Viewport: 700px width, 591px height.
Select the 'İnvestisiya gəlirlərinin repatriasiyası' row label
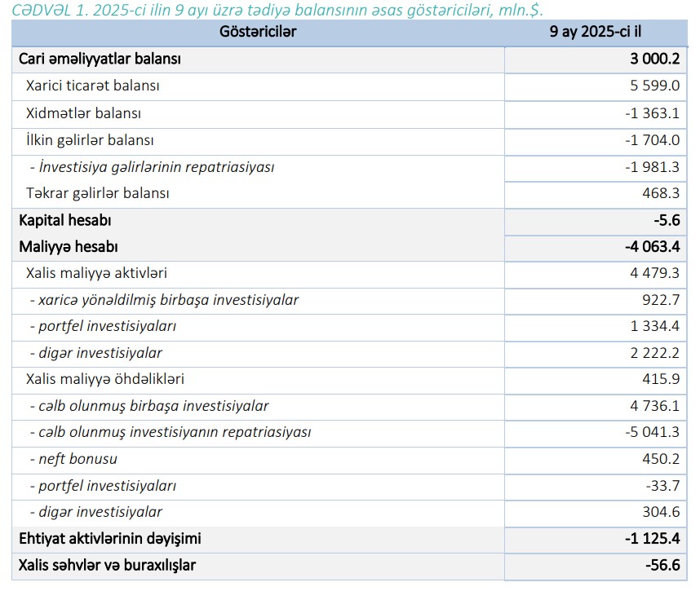pyautogui.click(x=152, y=166)
